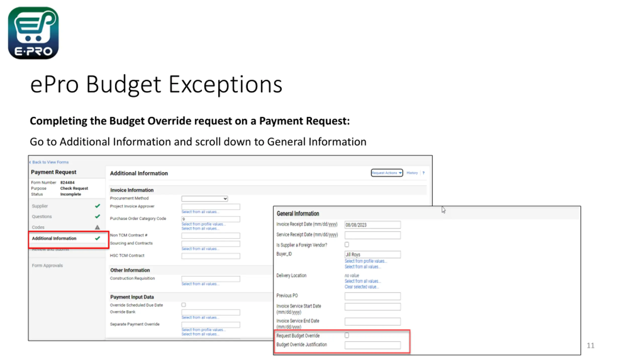This screenshot has width=644, height=362.
Task: Click Select from all values under Buyer_ID
Action: (363, 267)
